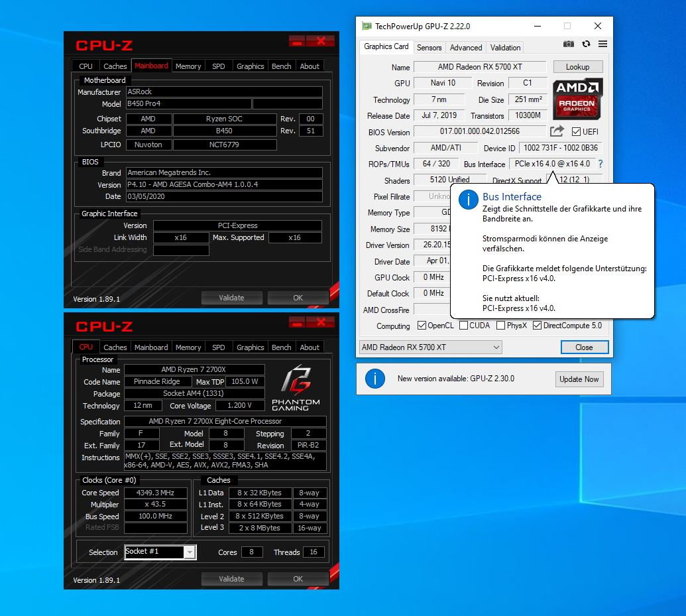This screenshot has height=616, width=686.
Task: Select the Graphics Card tab in GPU-Z
Action: pyautogui.click(x=386, y=46)
